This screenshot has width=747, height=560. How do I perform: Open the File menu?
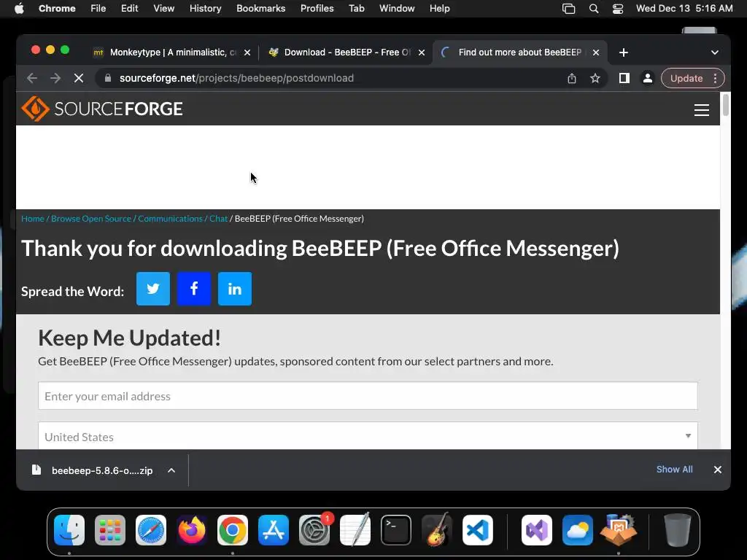[x=98, y=8]
